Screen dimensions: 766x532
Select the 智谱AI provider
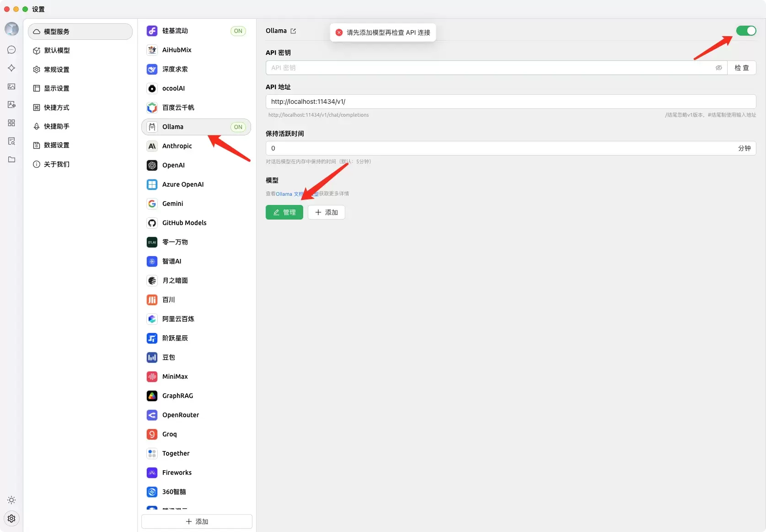coord(196,261)
